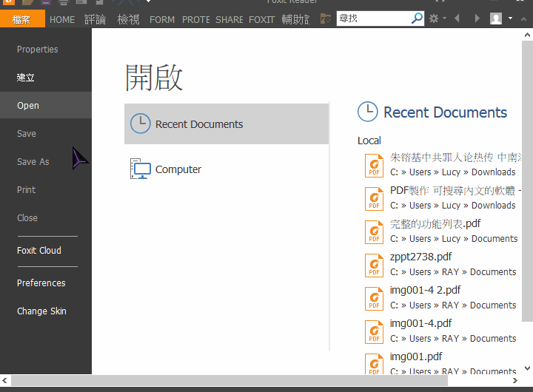The height and width of the screenshot is (392, 533).
Task: Click the clock icon in Recent Documents button
Action: (x=141, y=124)
